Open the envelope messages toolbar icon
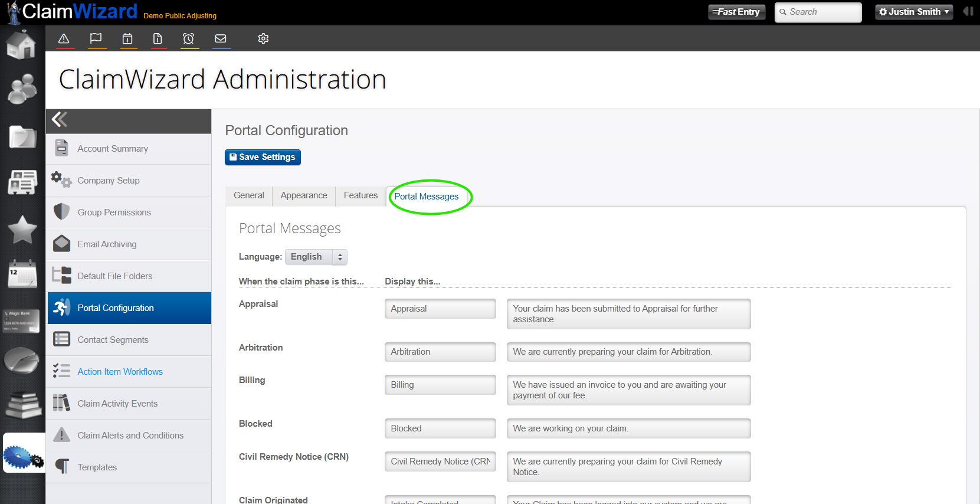This screenshot has height=504, width=980. point(221,39)
